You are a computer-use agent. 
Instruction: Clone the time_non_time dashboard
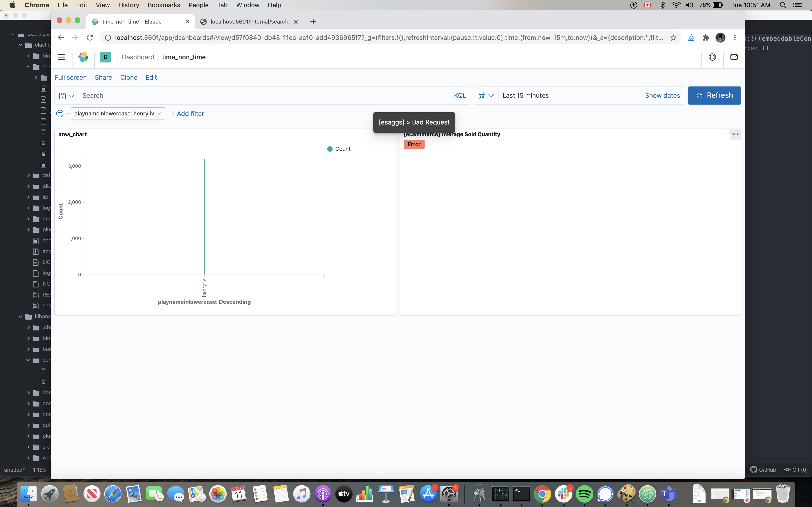[129, 77]
